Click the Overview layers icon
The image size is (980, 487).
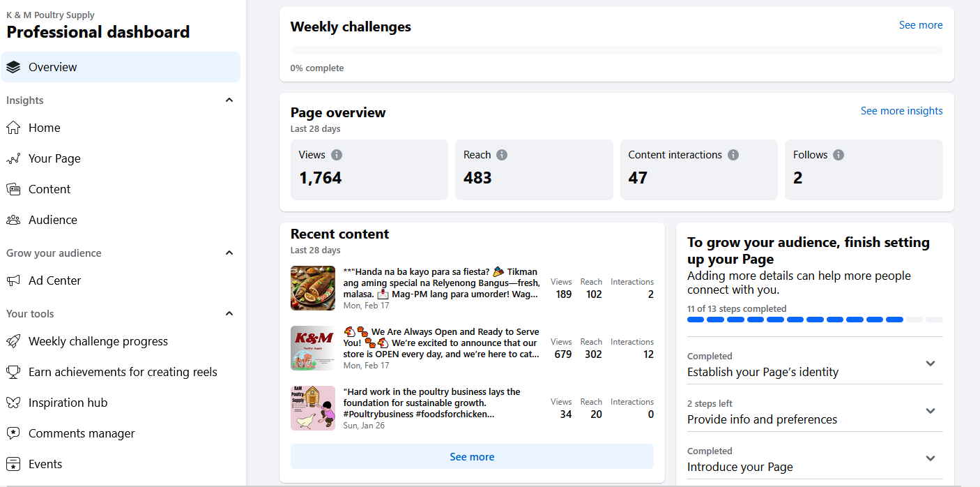[13, 67]
